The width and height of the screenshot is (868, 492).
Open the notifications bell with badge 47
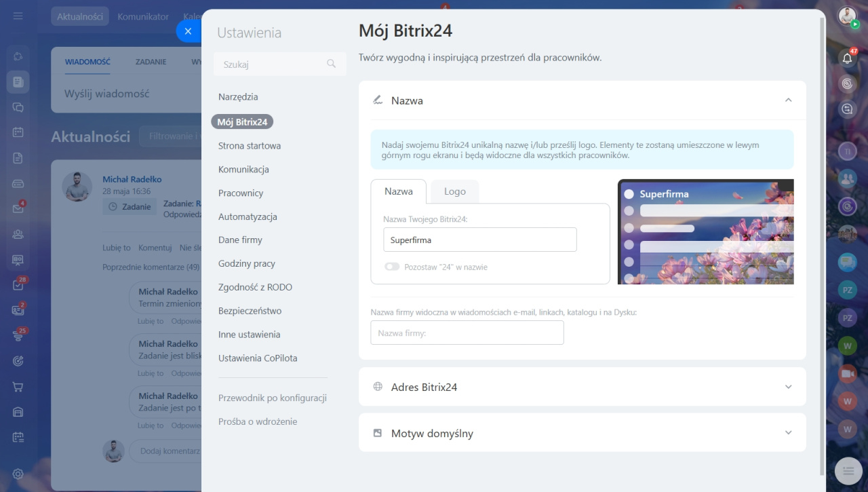(847, 58)
